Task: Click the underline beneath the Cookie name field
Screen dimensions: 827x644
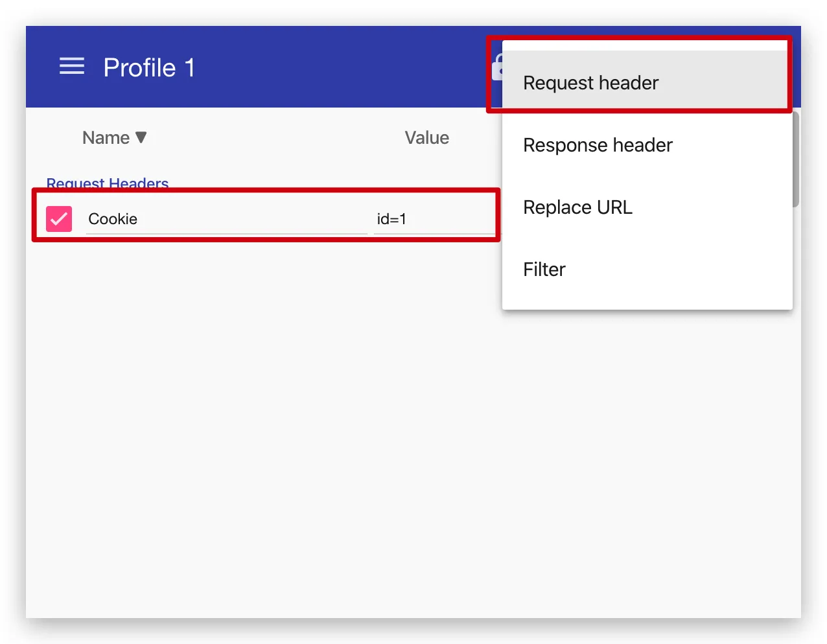Action: coord(226,233)
